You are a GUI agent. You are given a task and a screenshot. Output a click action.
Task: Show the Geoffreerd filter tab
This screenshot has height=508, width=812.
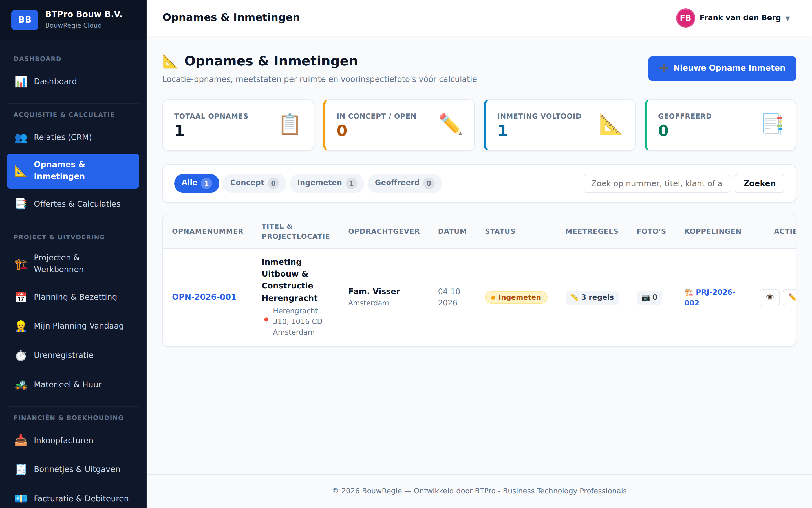405,183
